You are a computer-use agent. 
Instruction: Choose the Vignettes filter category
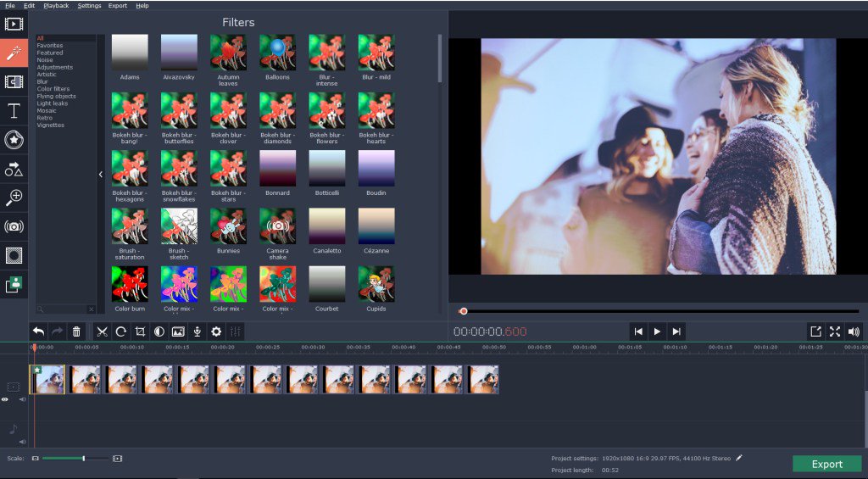tap(51, 125)
